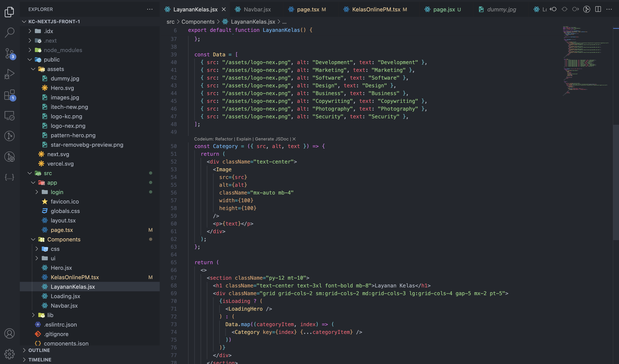619x364 pixels.
Task: Click Codeium Refactor code lens
Action: click(x=224, y=139)
